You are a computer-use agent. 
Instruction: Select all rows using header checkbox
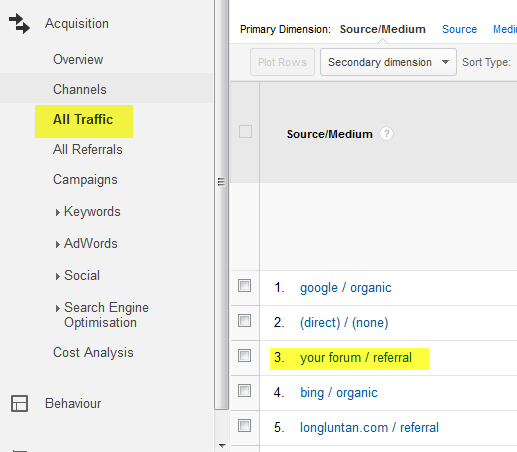tap(245, 132)
